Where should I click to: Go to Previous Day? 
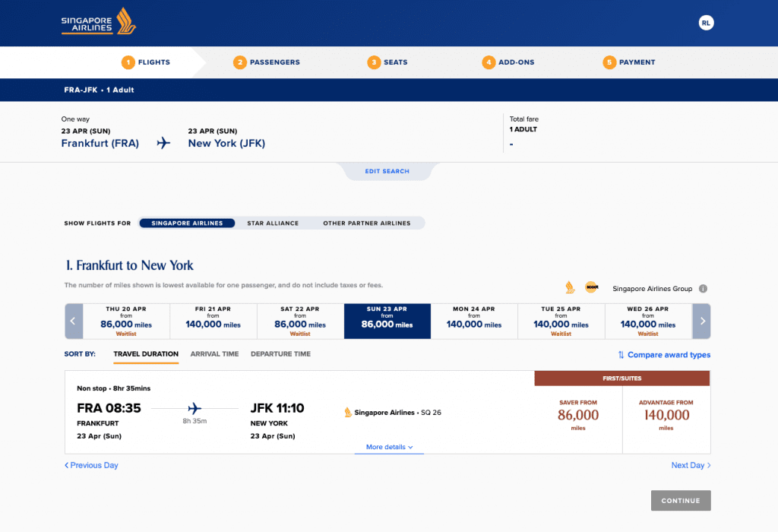tap(91, 465)
